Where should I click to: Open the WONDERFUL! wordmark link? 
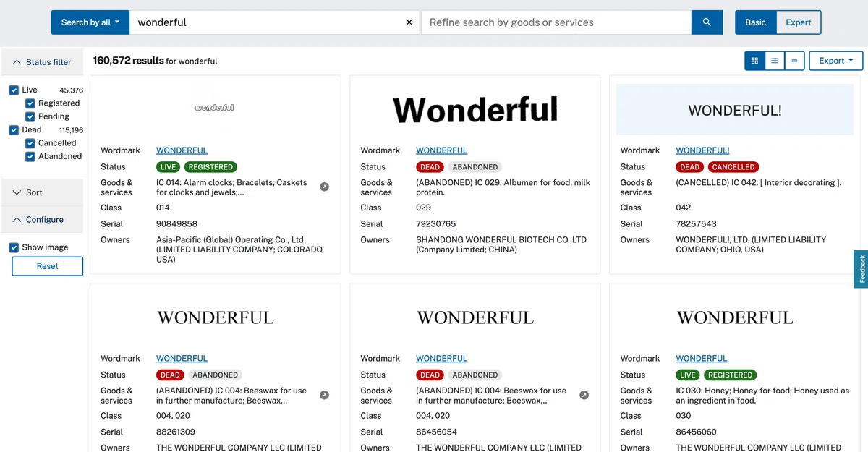click(702, 150)
